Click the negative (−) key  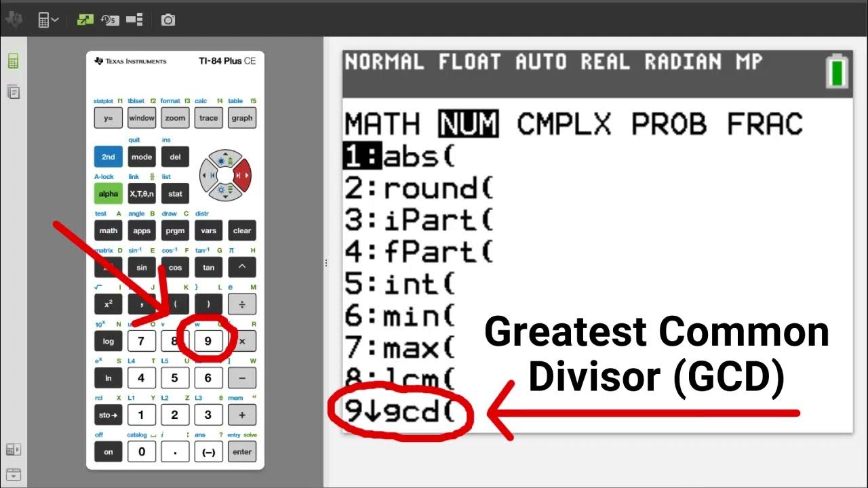pyautogui.click(x=209, y=451)
